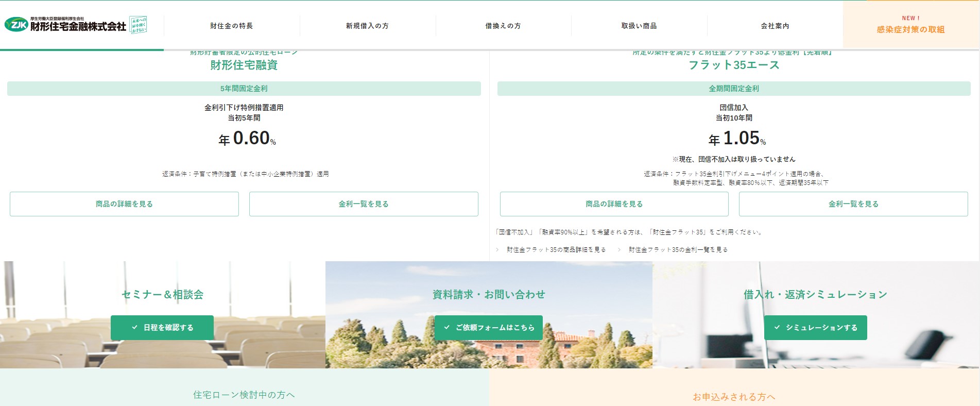Viewport: 980px width, 406px height.
Task: Click the シミュレーションする button
Action: pos(816,328)
